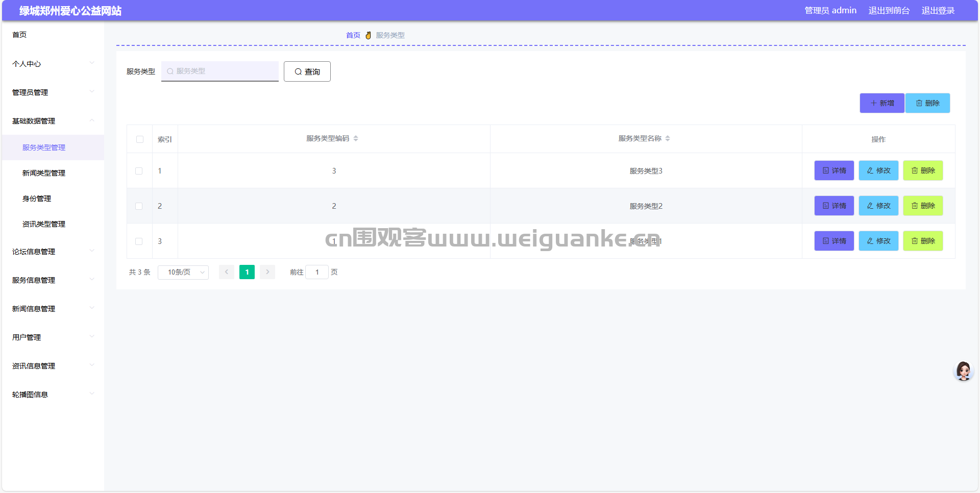The width and height of the screenshot is (980, 493).
Task: Click the hand icon in breadcrumb
Action: tap(368, 35)
